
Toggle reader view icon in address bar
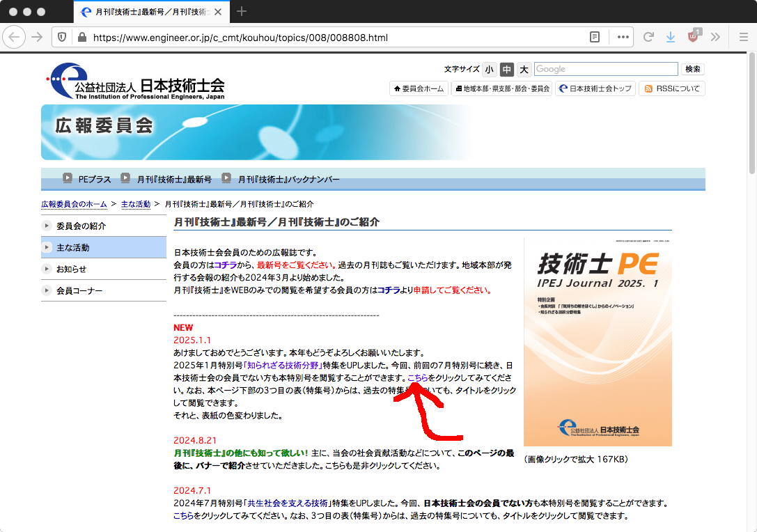(595, 37)
